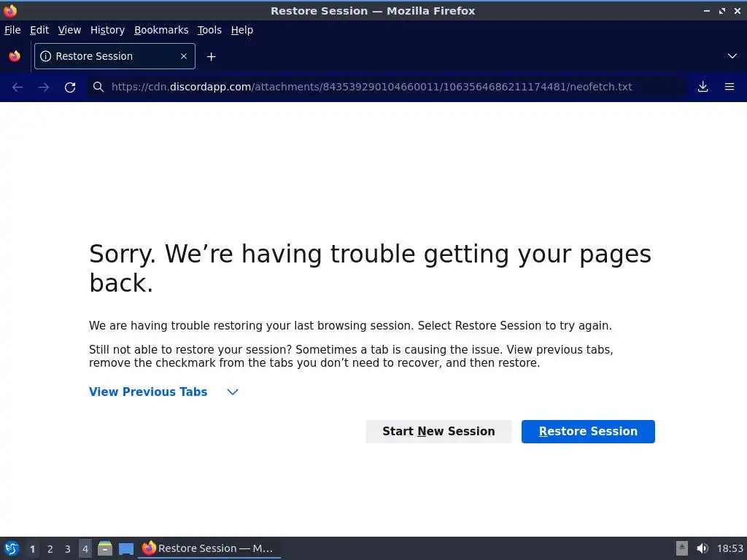Select the Restore Session tab
Viewport: 747px width, 560px height.
[x=115, y=56]
